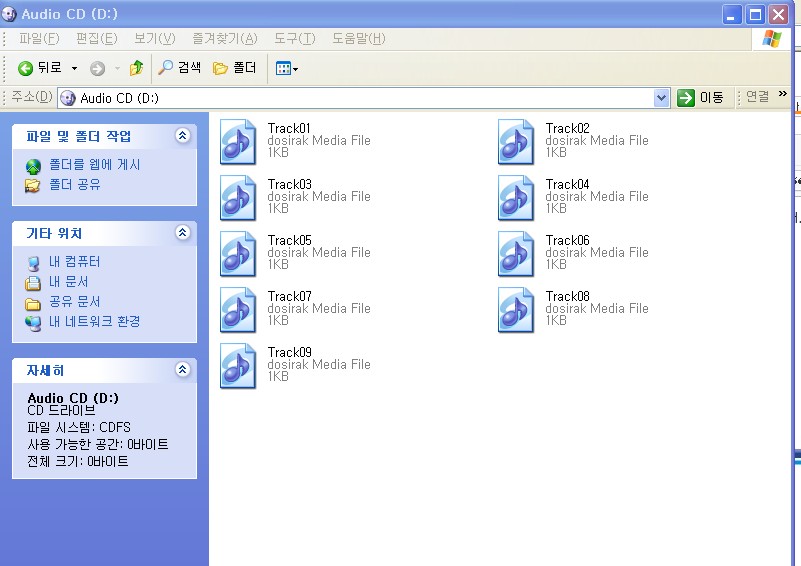
Task: Open 내 문서 from other places
Action: pyautogui.click(x=68, y=282)
